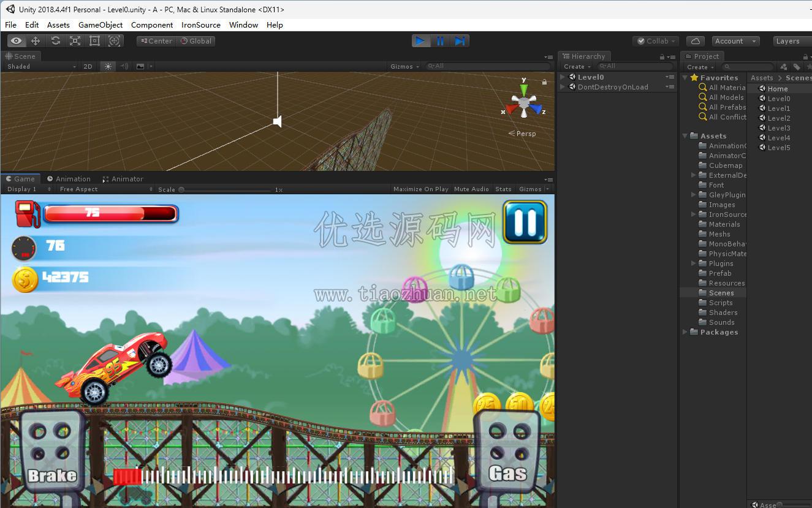The image size is (812, 508).
Task: Select the Scene tab
Action: 20,56
